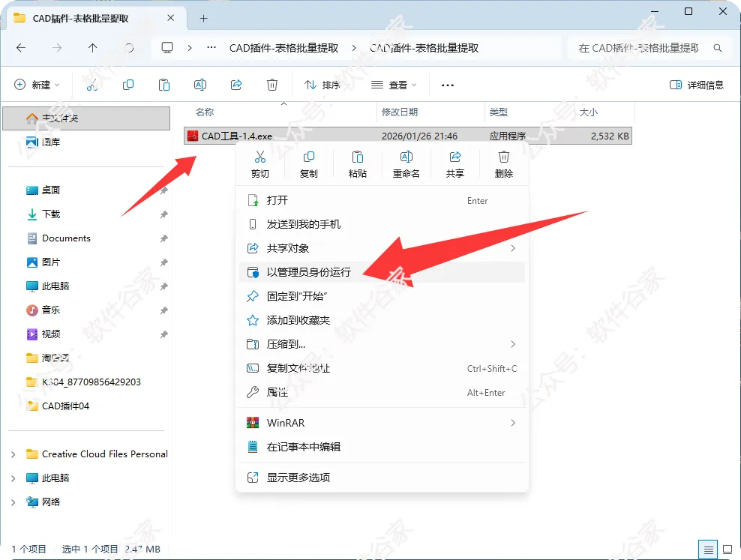Image resolution: width=741 pixels, height=560 pixels.
Task: Open the 压缩到... submenu
Action: pos(382,344)
